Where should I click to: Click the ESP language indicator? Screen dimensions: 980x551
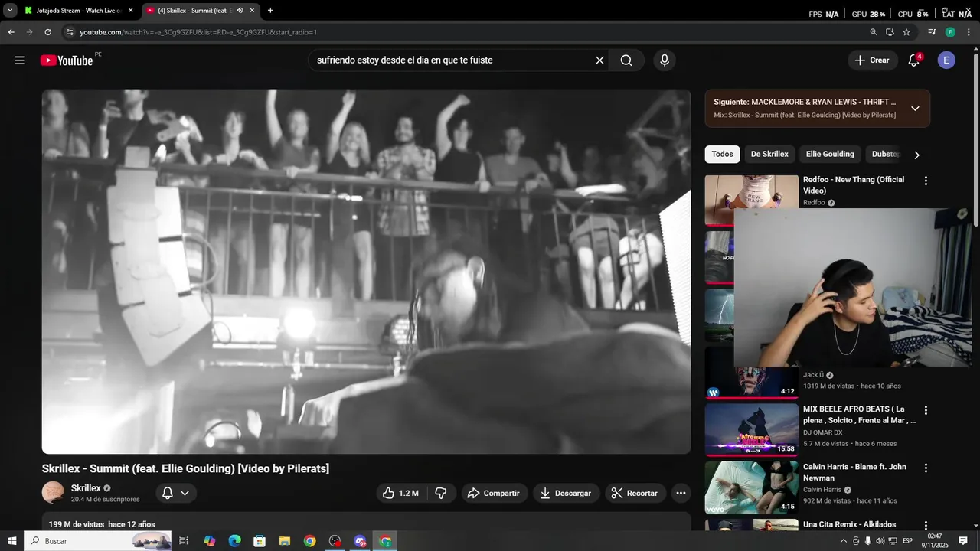click(x=908, y=541)
